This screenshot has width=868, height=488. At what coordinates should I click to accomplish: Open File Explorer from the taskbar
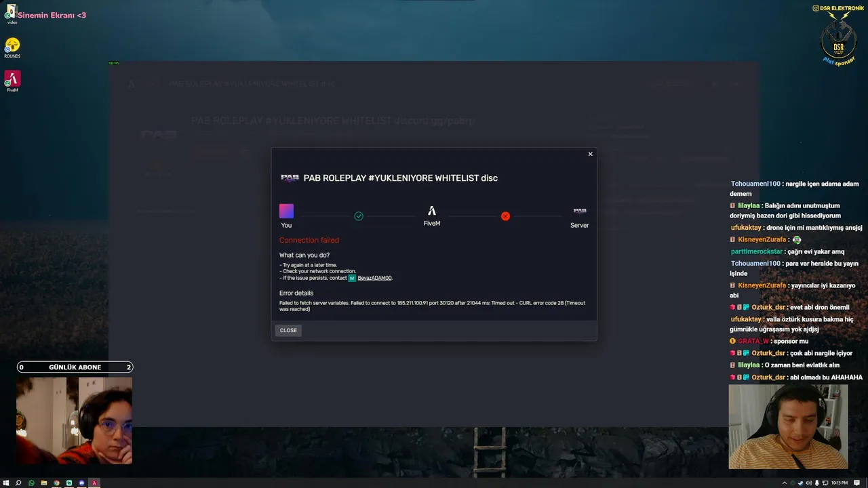click(x=44, y=483)
